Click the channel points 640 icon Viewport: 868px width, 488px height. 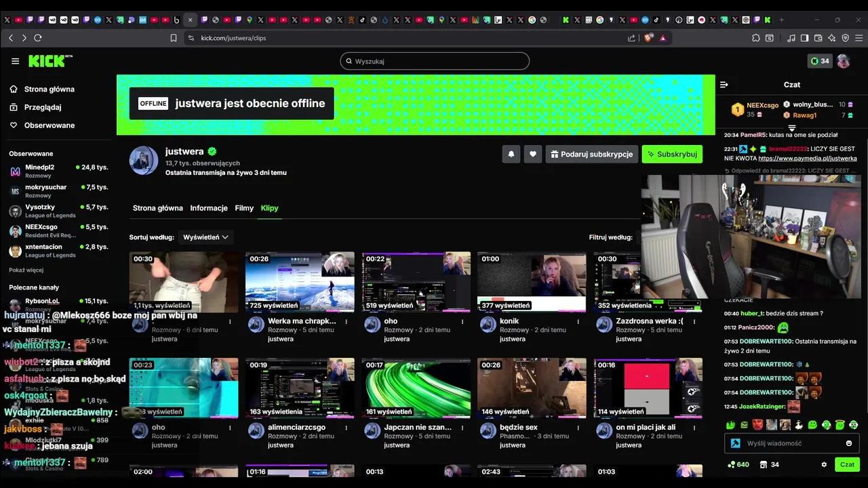coord(738,465)
